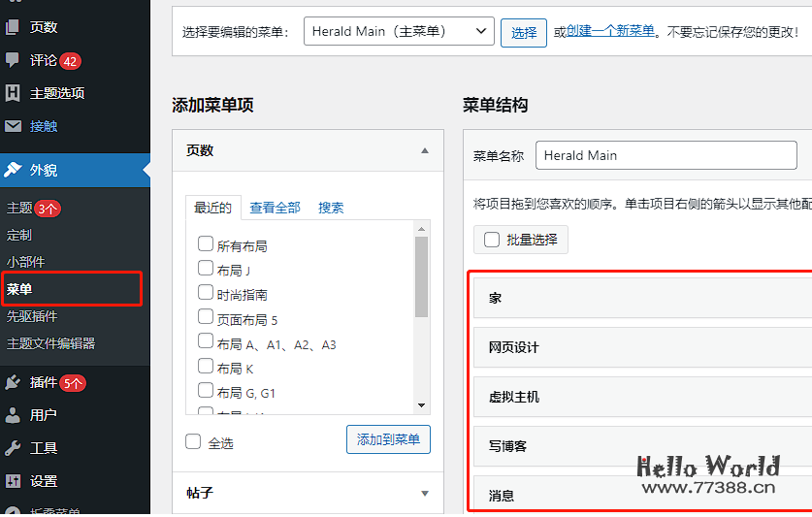Click the page list scrollbar up arrow
This screenshot has width=812, height=517.
click(422, 229)
